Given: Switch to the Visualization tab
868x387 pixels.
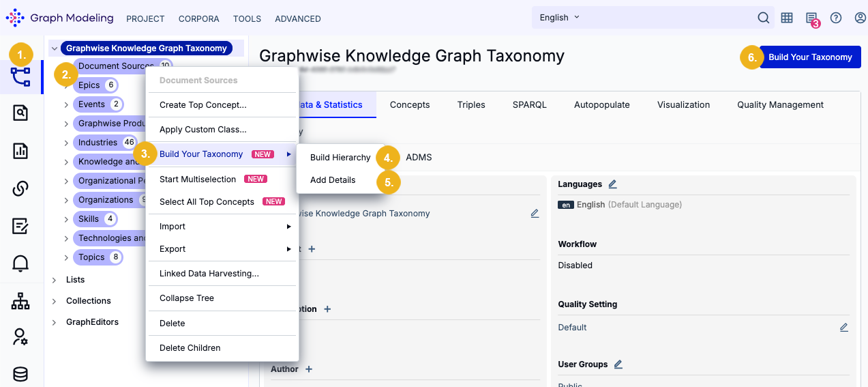Looking at the screenshot, I should (684, 105).
